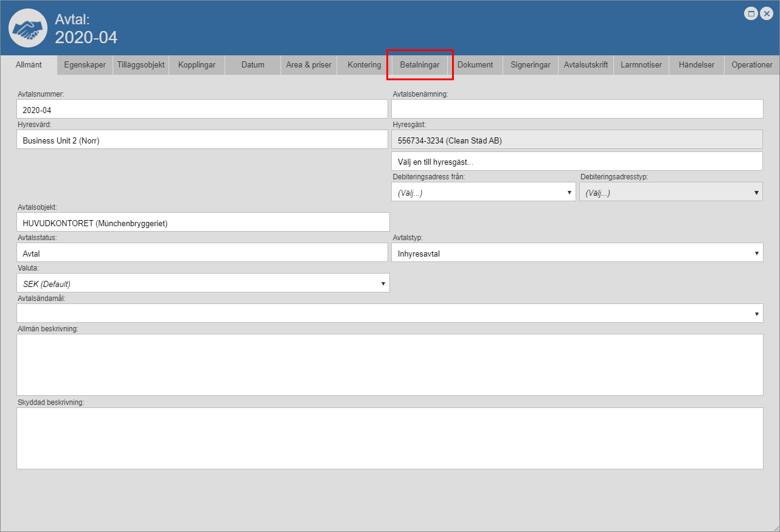Click the Avtalsnummer input field
The image size is (780, 532).
tap(202, 109)
